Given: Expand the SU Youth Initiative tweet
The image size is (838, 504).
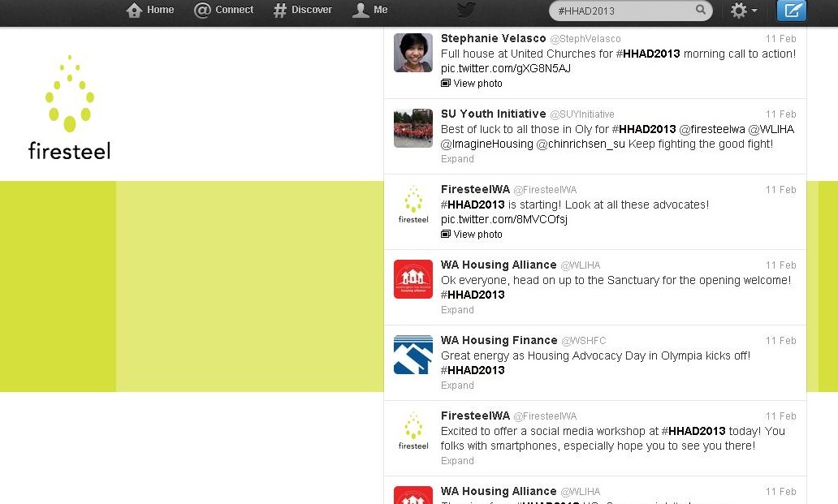Looking at the screenshot, I should [457, 159].
